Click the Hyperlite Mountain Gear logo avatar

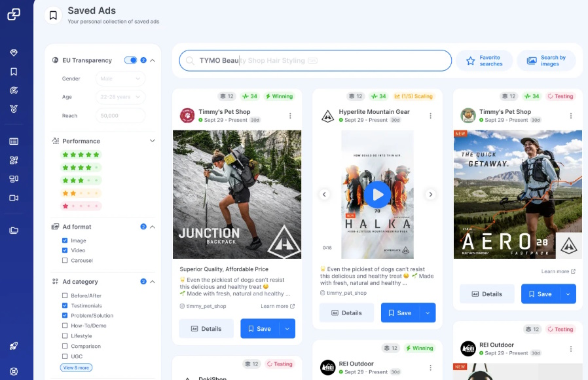(x=328, y=115)
